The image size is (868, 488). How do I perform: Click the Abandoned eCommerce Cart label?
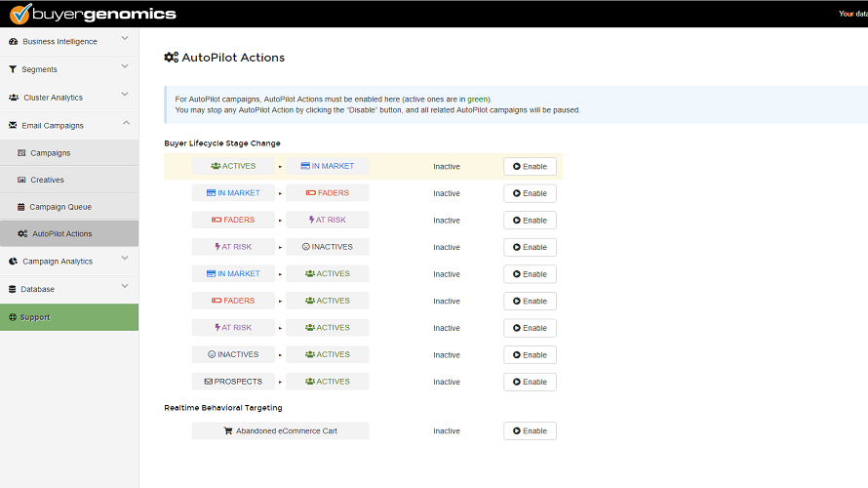tap(280, 431)
